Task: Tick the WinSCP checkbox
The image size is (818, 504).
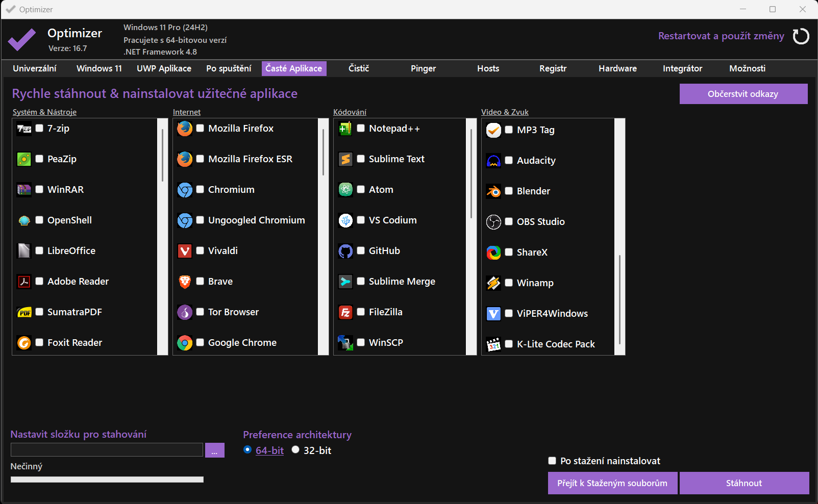Action: pos(361,342)
